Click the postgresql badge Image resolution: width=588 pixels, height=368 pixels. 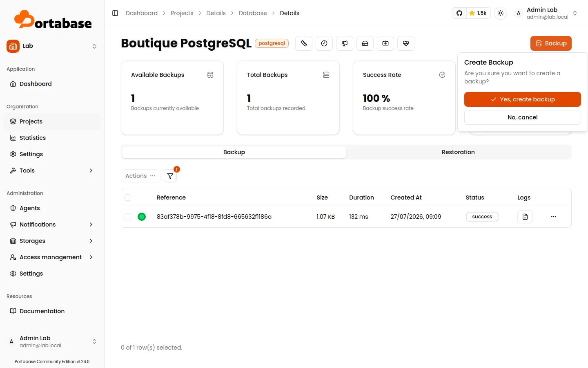coord(272,43)
